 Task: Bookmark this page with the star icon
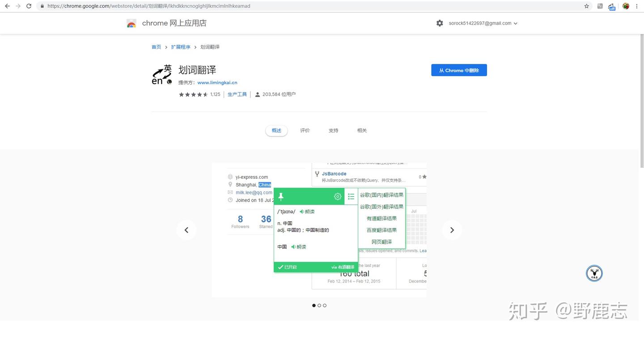pos(586,6)
